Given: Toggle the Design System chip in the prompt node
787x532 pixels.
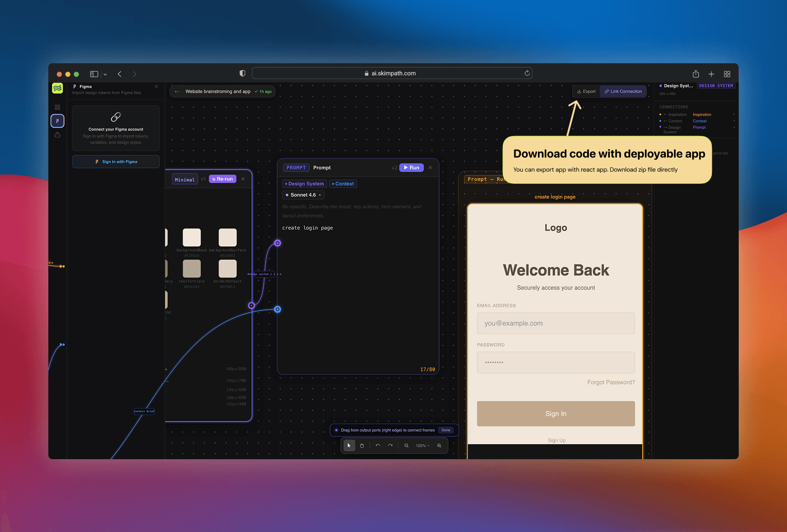Looking at the screenshot, I should pos(304,183).
